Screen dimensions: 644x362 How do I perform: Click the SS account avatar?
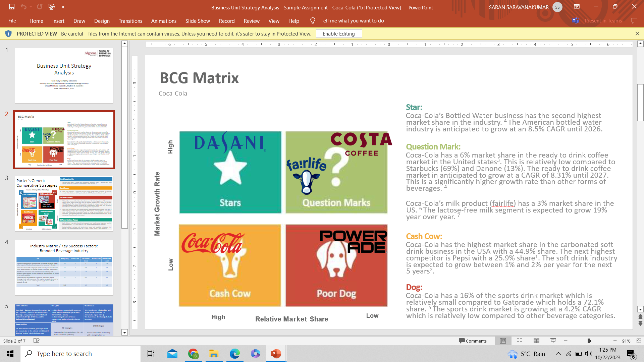click(x=557, y=7)
